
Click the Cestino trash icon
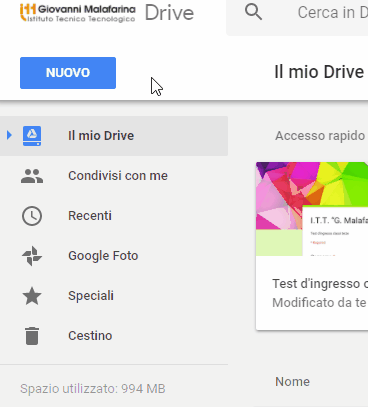32,336
